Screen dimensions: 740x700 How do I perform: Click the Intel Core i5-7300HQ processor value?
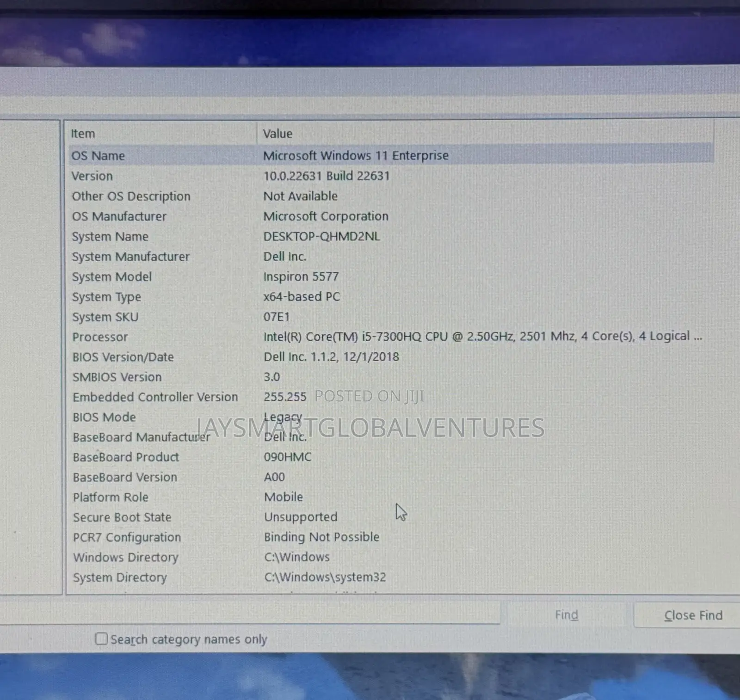pyautogui.click(x=483, y=336)
